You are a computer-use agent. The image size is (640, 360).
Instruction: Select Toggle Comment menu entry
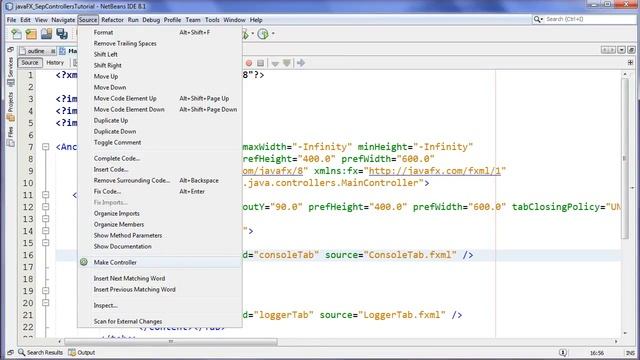160,142
